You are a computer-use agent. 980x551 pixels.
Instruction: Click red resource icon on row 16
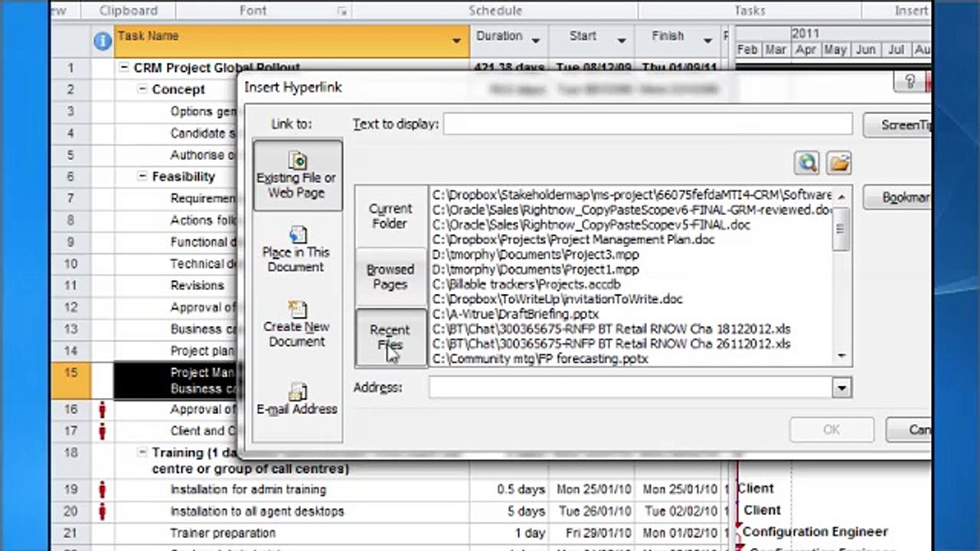pos(103,409)
